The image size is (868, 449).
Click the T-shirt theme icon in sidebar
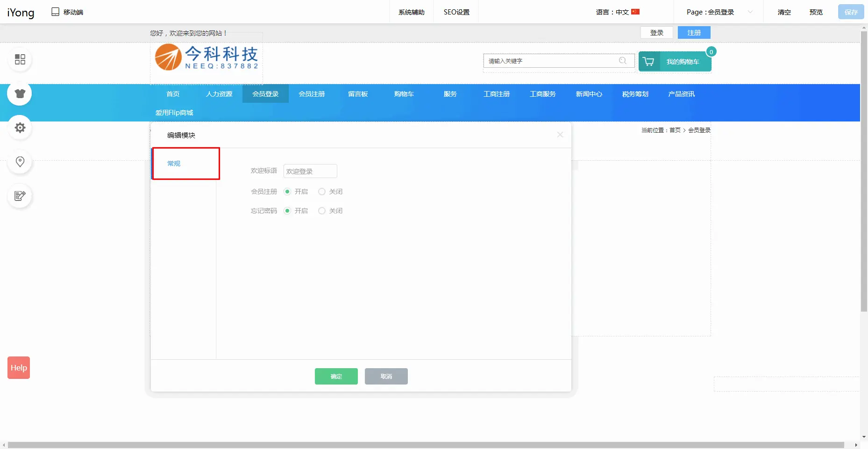20,93
